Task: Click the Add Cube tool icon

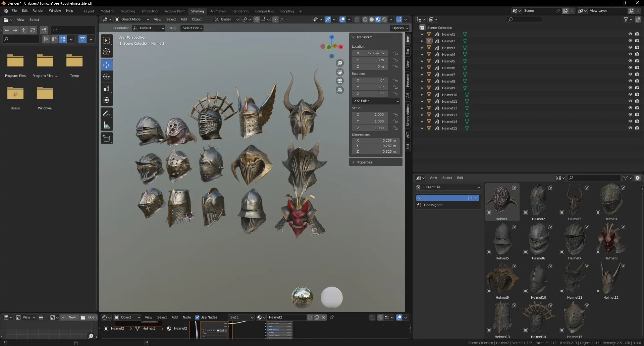Action: (x=106, y=138)
